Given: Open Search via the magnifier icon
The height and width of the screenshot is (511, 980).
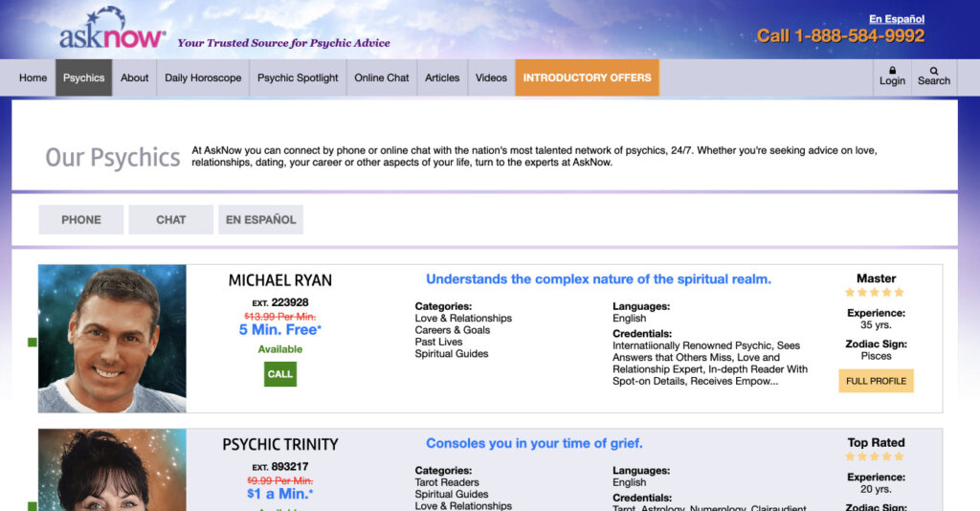Looking at the screenshot, I should [934, 77].
